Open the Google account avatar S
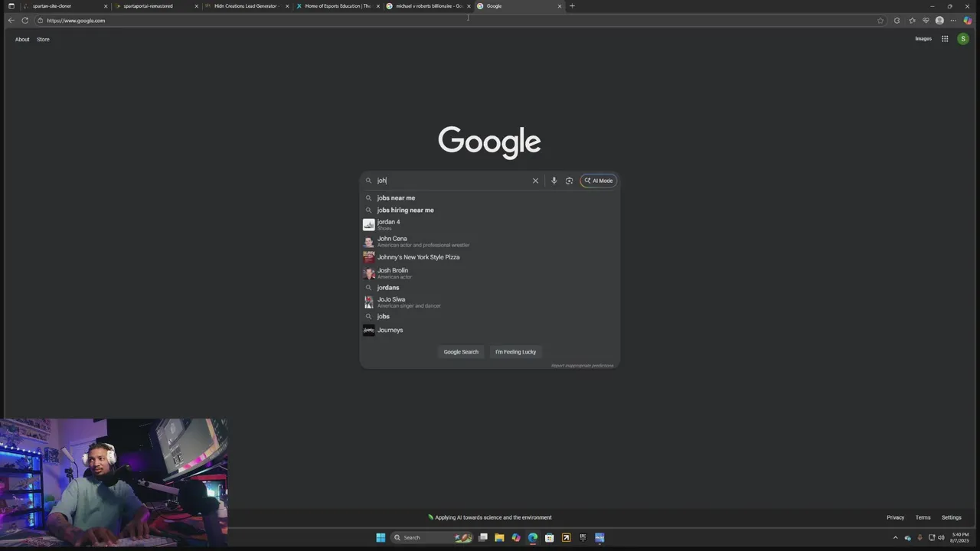Screen dimensions: 980x551 coord(963,39)
